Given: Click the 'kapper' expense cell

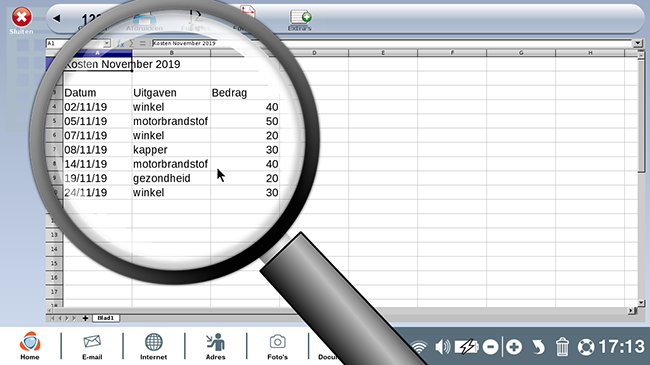Looking at the screenshot, I should pyautogui.click(x=171, y=150).
